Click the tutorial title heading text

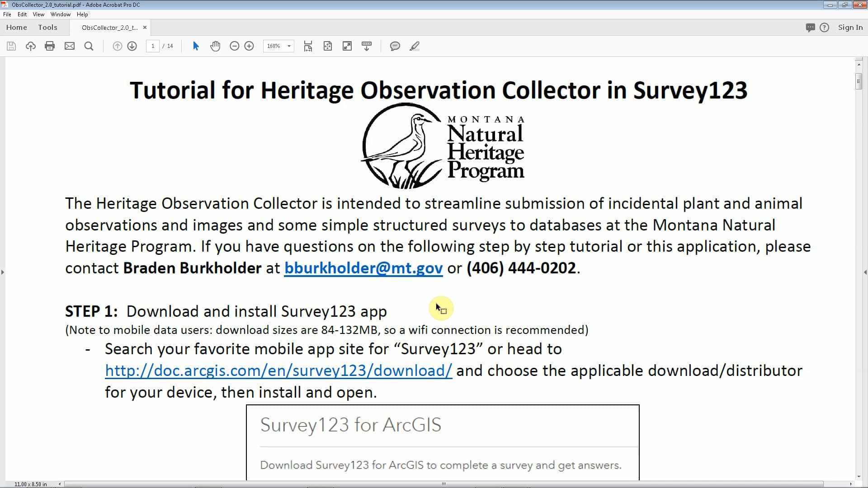tap(439, 90)
